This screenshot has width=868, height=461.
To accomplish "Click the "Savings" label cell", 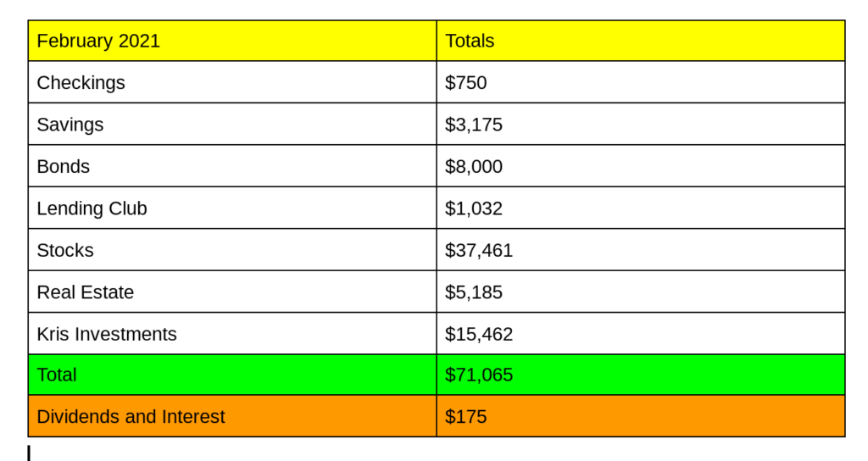I will 70,125.
